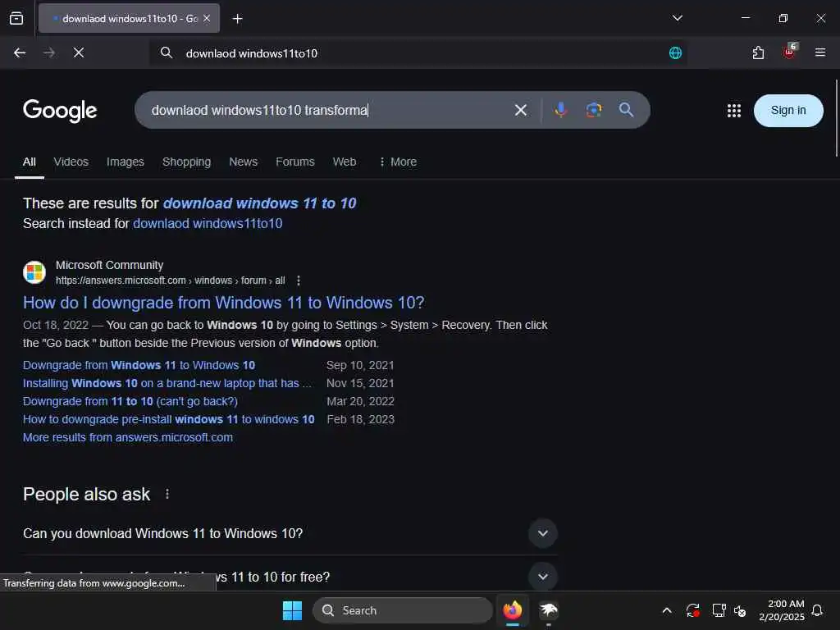This screenshot has width=840, height=630.
Task: Open Firefox tab list view button
Action: point(16,18)
